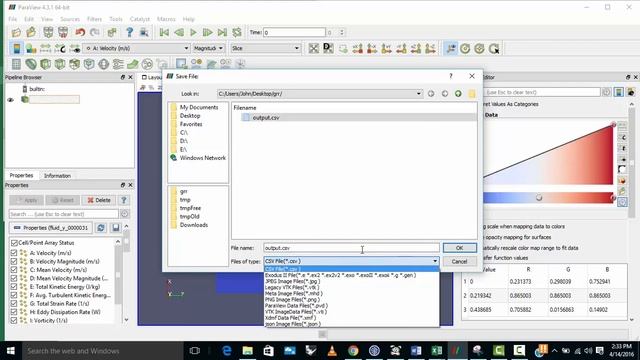
Task: Open Excel from the taskbar
Action: coord(437,351)
